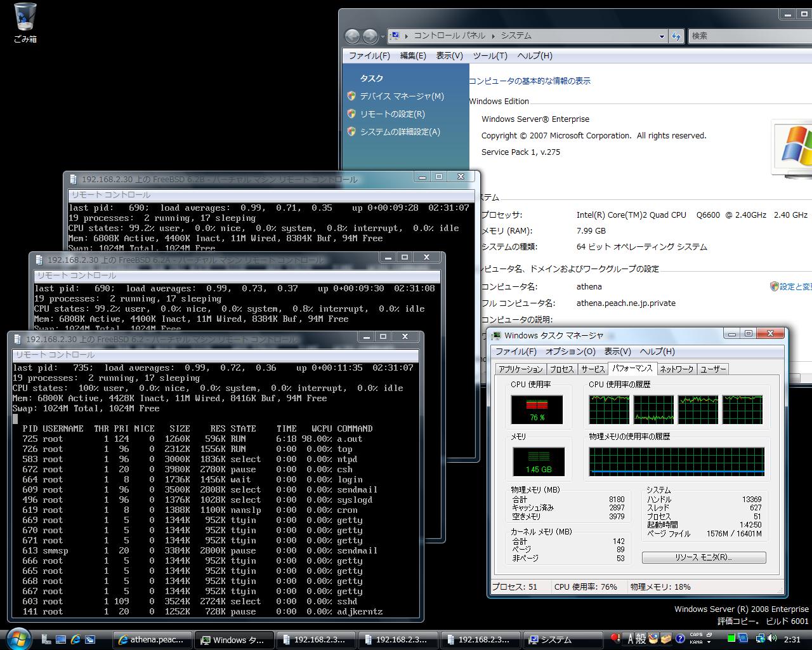Switch to アプリケーション tab in Task Manager
Image resolution: width=812 pixels, height=650 pixels.
521,369
